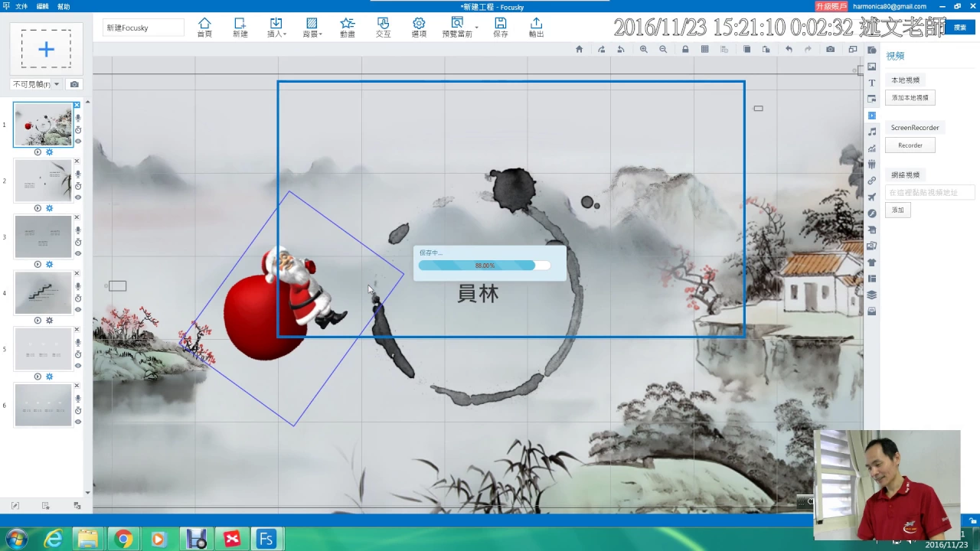This screenshot has width=980, height=551.
Task: Open the 幫助 menu
Action: point(64,6)
